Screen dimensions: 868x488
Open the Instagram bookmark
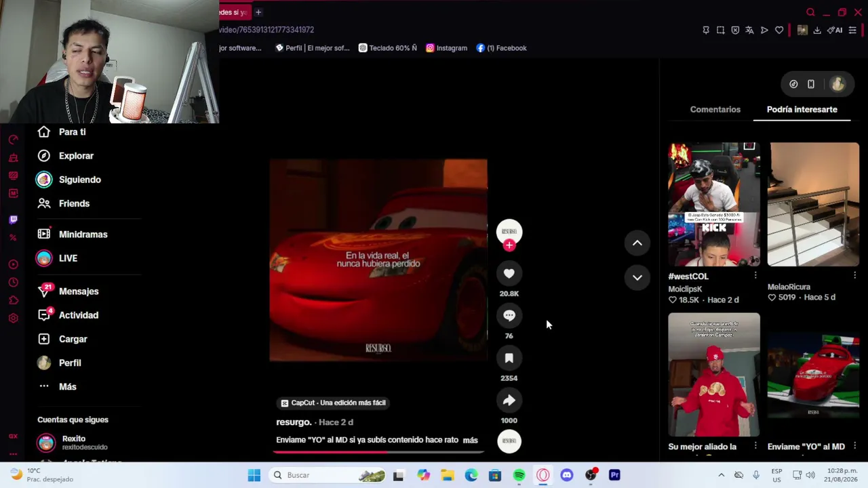tap(446, 48)
